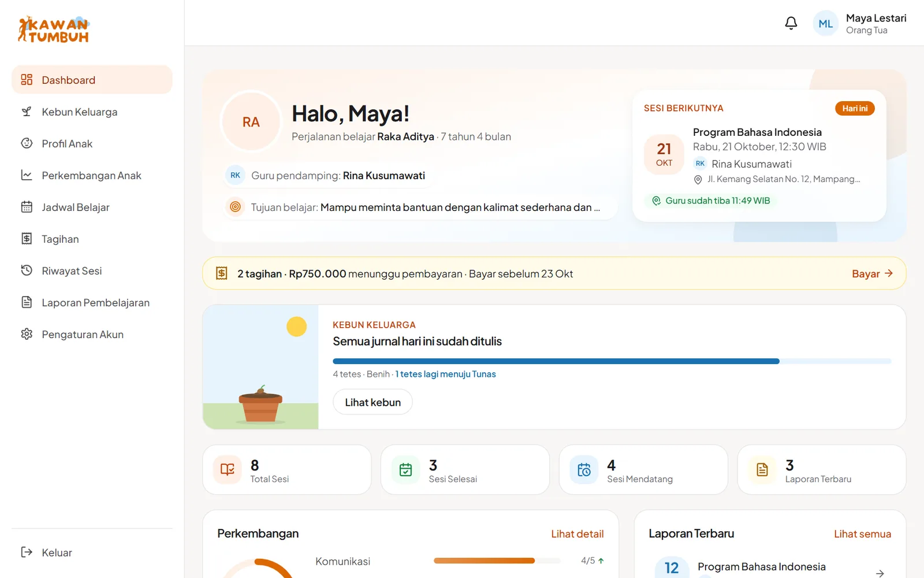
Task: Navigate to Perkembangan Anak
Action: click(x=92, y=175)
